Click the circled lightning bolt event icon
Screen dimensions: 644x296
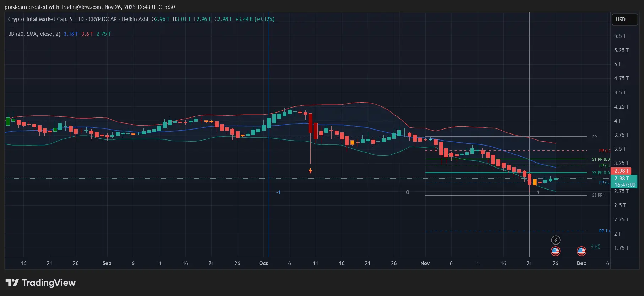[556, 240]
